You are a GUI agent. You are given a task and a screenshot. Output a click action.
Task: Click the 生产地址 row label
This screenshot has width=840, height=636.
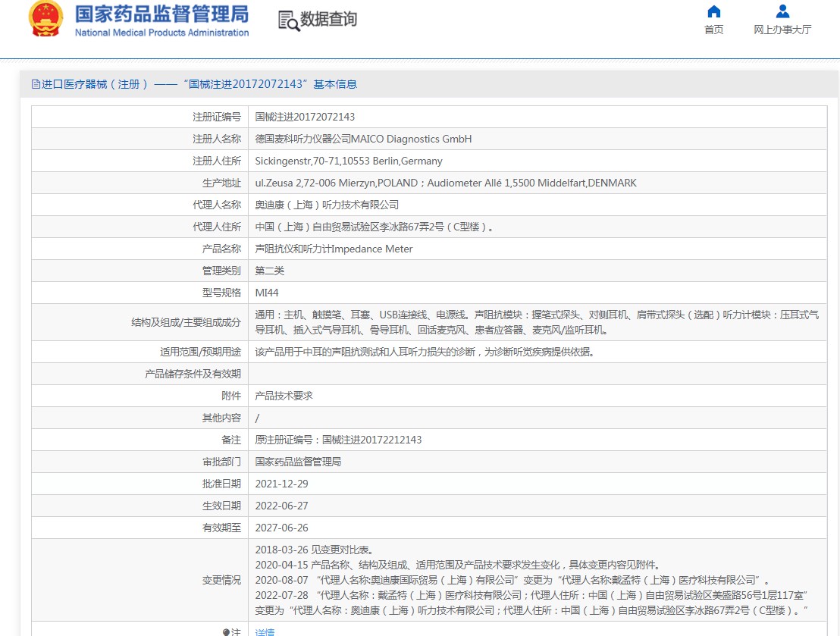pyautogui.click(x=222, y=183)
